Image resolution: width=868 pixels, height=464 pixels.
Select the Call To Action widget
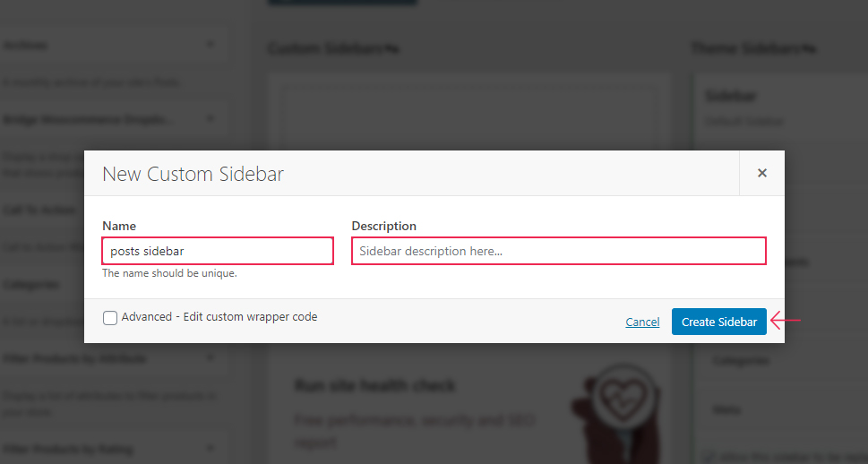point(39,210)
